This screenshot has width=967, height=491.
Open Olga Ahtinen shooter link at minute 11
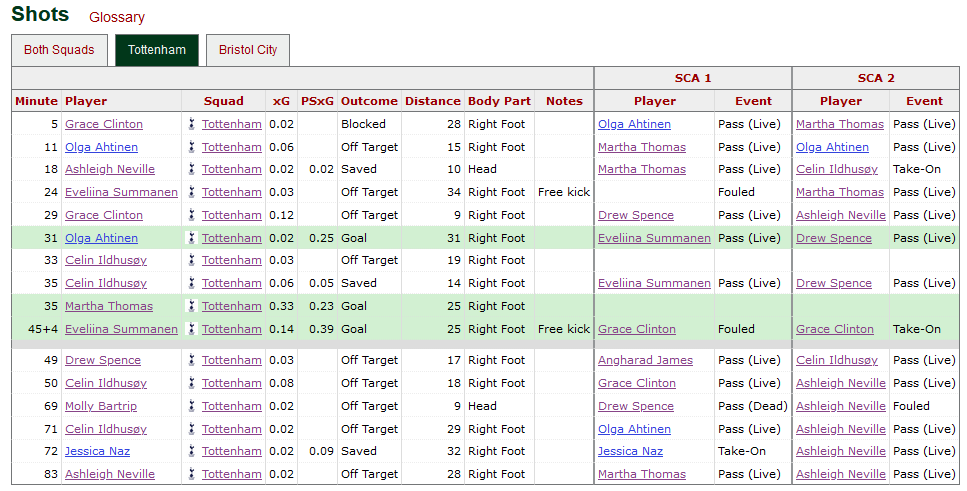[101, 147]
